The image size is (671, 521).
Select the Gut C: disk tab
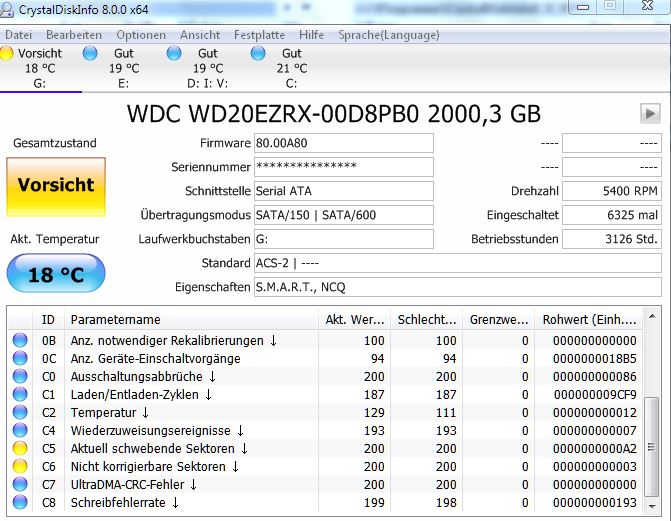click(292, 68)
